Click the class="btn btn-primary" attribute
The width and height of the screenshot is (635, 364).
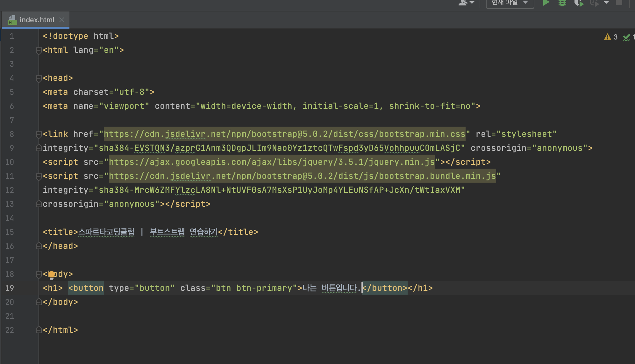(239, 288)
